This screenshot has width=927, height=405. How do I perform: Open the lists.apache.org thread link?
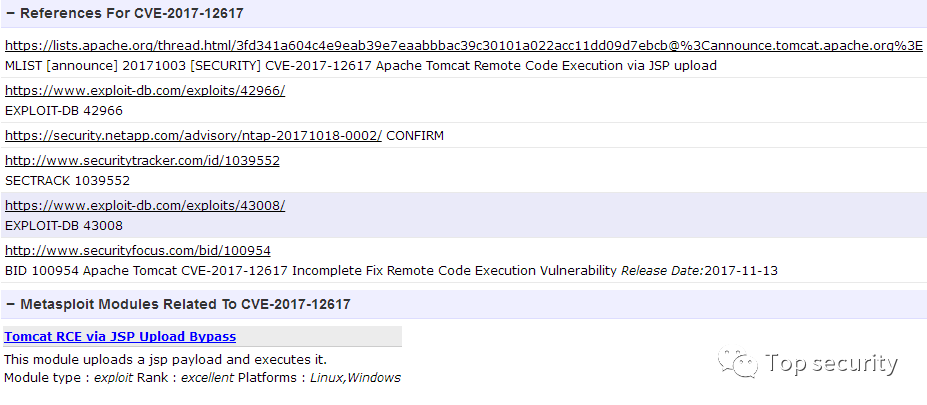[x=464, y=46]
